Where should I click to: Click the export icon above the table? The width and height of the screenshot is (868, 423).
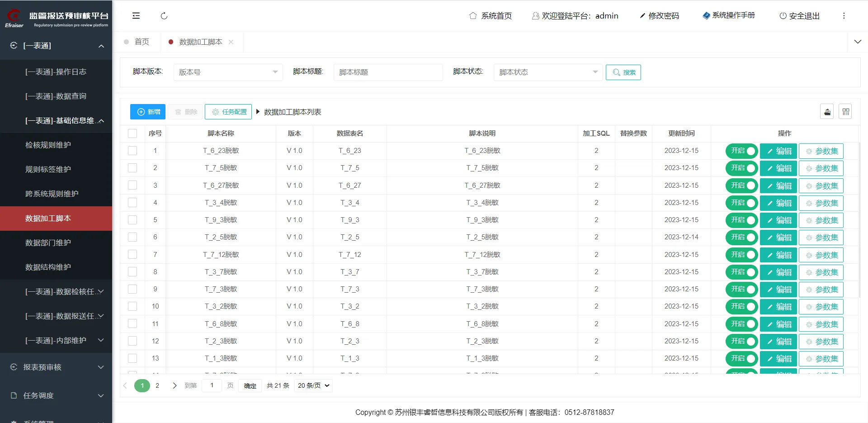coord(827,112)
